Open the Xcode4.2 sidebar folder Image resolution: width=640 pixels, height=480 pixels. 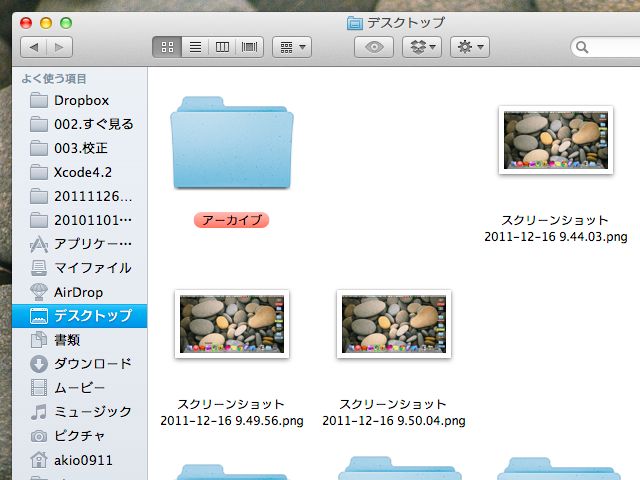[x=80, y=172]
